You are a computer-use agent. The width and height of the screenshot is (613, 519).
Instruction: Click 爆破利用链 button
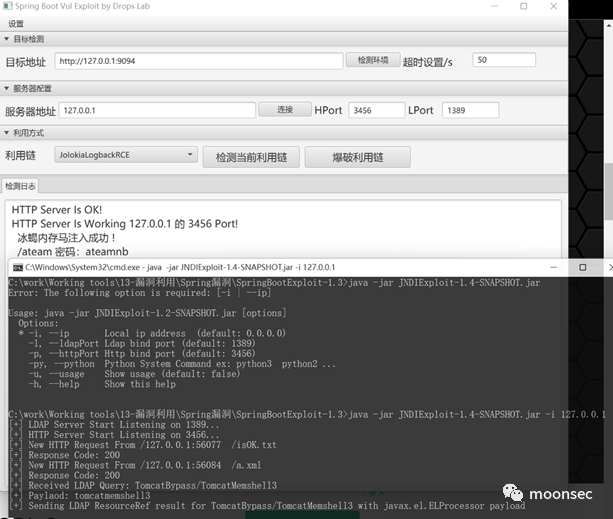pos(358,157)
